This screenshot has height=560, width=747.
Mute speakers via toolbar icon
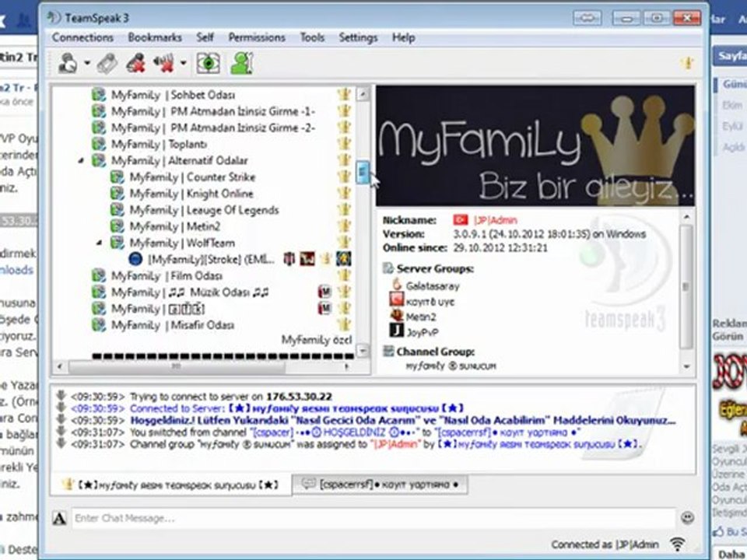[164, 63]
